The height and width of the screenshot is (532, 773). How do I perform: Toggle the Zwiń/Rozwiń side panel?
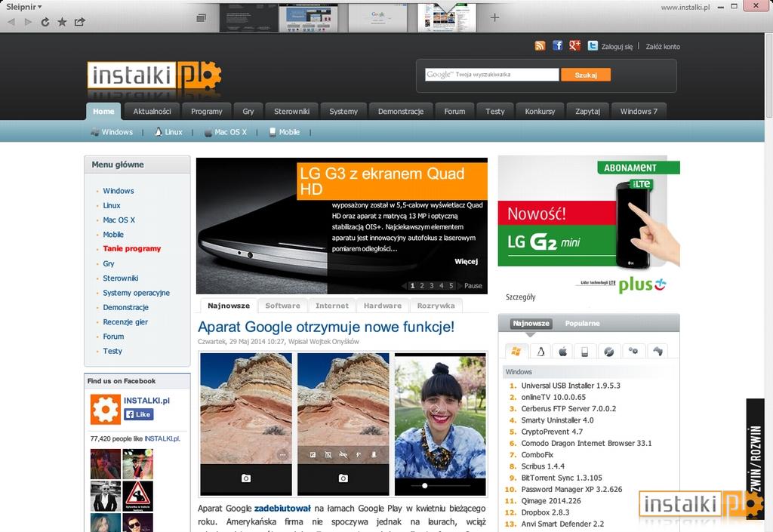(755, 459)
